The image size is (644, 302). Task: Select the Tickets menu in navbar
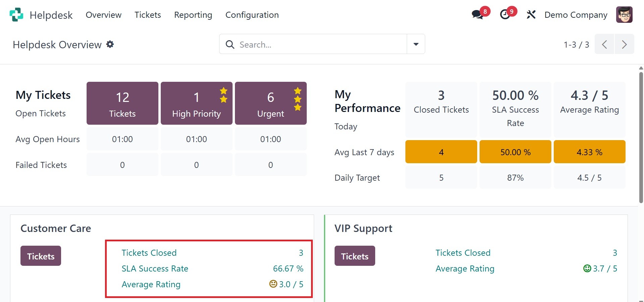click(148, 15)
